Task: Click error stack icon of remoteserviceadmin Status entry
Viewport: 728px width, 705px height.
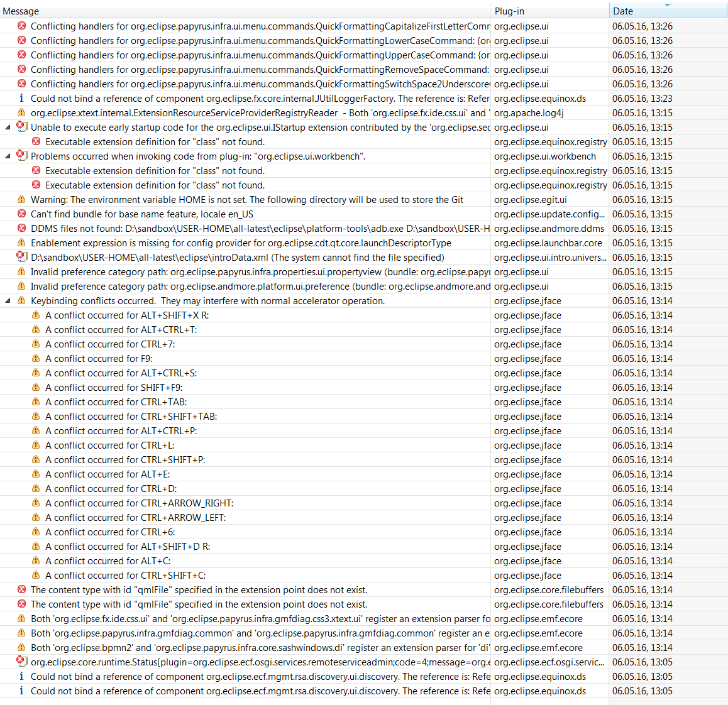Action: [x=21, y=661]
